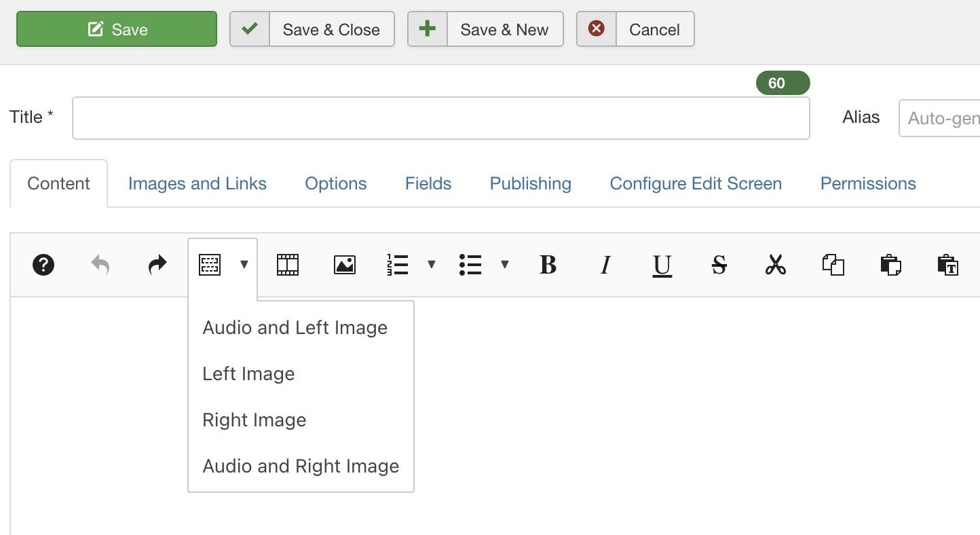The width and height of the screenshot is (980, 535).
Task: Expand the numbered list style options
Action: click(432, 265)
